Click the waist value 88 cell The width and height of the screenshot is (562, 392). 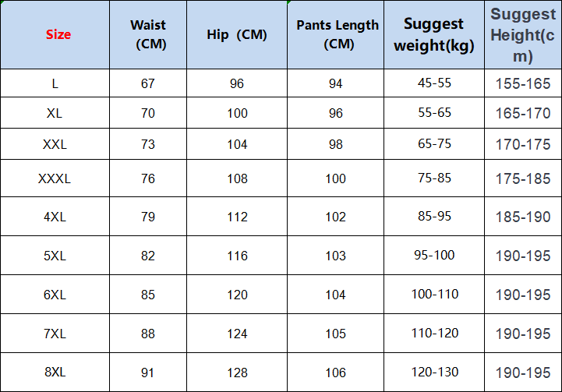tap(148, 334)
